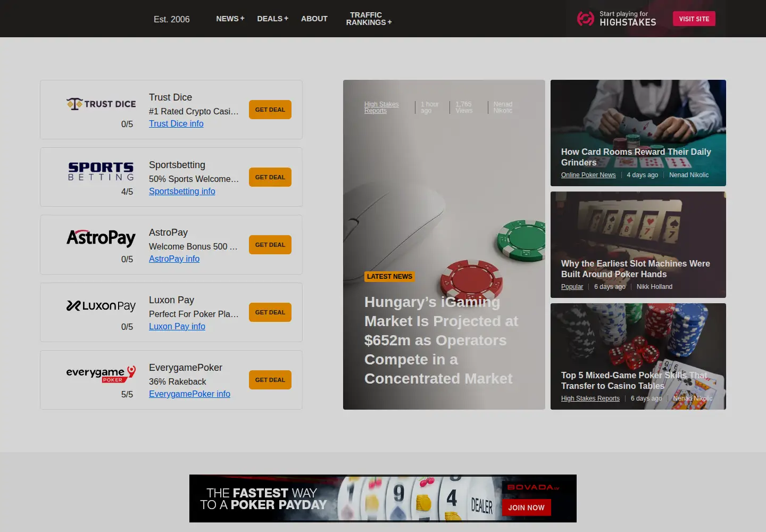Expand the NEWS menu

230,19
